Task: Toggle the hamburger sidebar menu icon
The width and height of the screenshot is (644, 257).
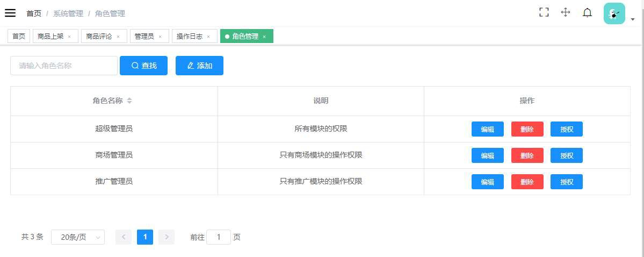Action: (x=10, y=13)
